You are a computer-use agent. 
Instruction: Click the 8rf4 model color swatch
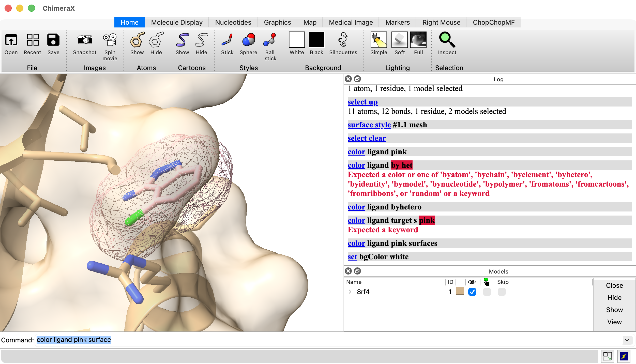point(460,291)
